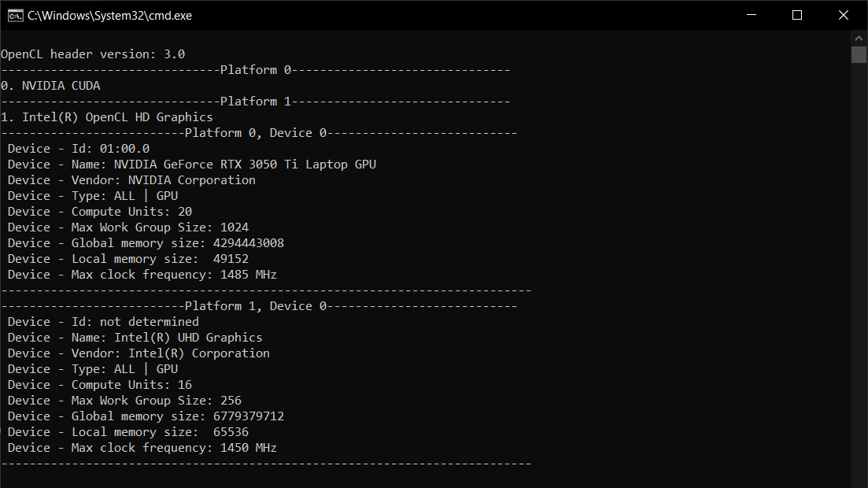Click the '0. NVIDIA CUDA' line
This screenshot has width=868, height=488.
tap(50, 86)
